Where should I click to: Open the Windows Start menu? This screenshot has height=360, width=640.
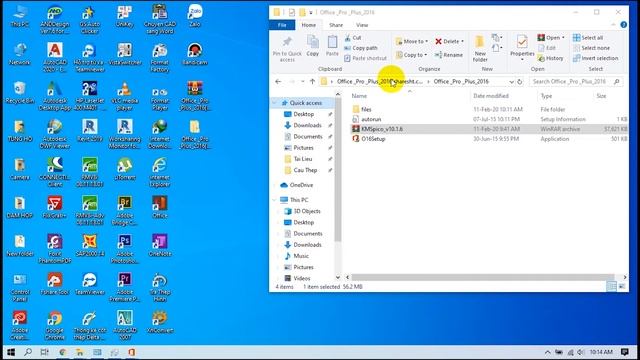tap(11, 352)
